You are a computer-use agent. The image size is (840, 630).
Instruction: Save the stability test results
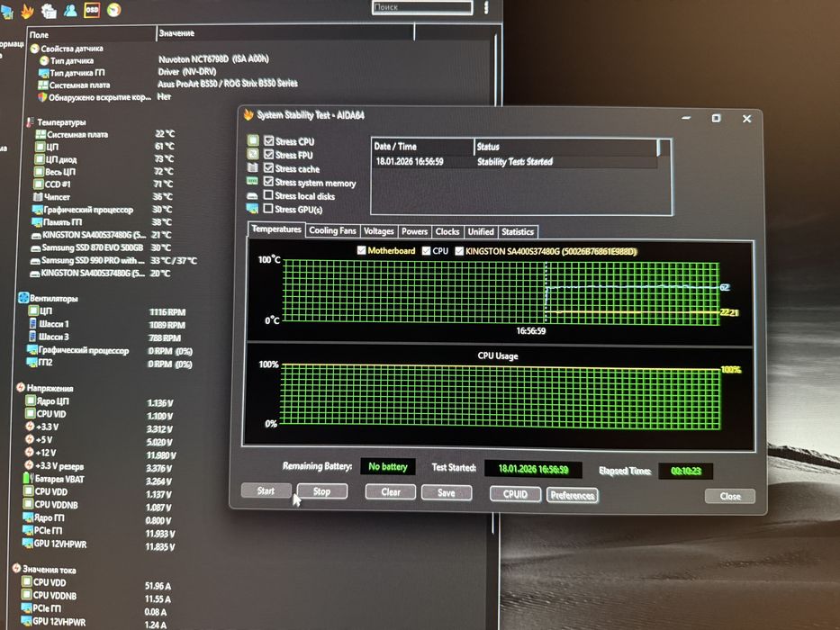coord(447,492)
